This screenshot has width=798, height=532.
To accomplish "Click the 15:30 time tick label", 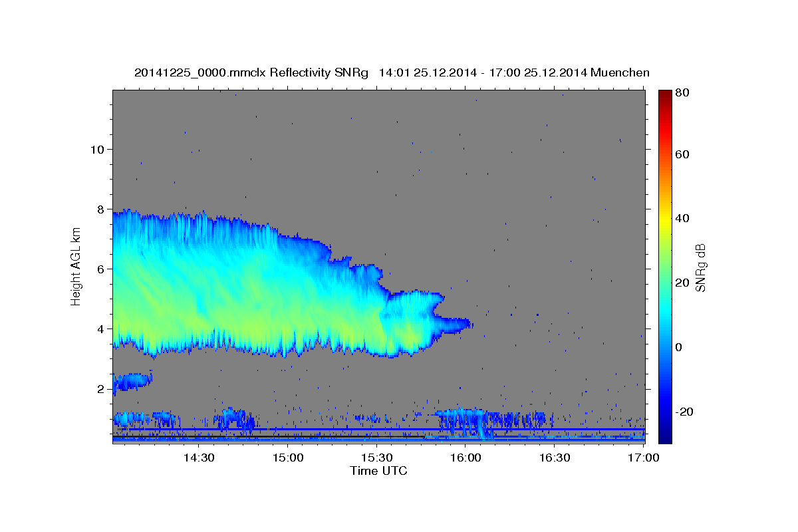I will coord(377,458).
